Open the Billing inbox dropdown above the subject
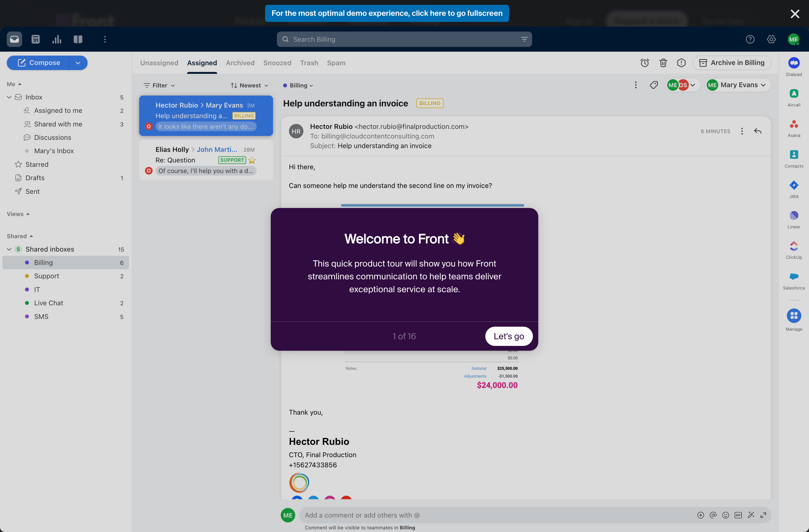Screen dimensions: 809x532 298,85
